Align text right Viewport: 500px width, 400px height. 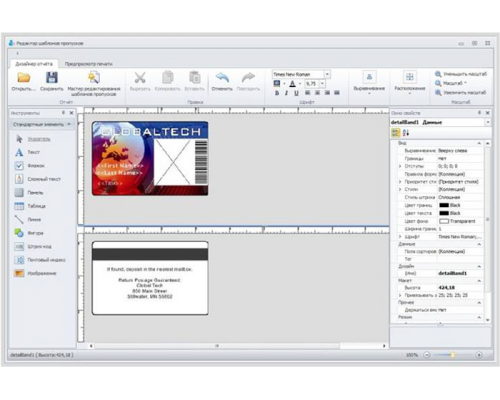[x=327, y=93]
